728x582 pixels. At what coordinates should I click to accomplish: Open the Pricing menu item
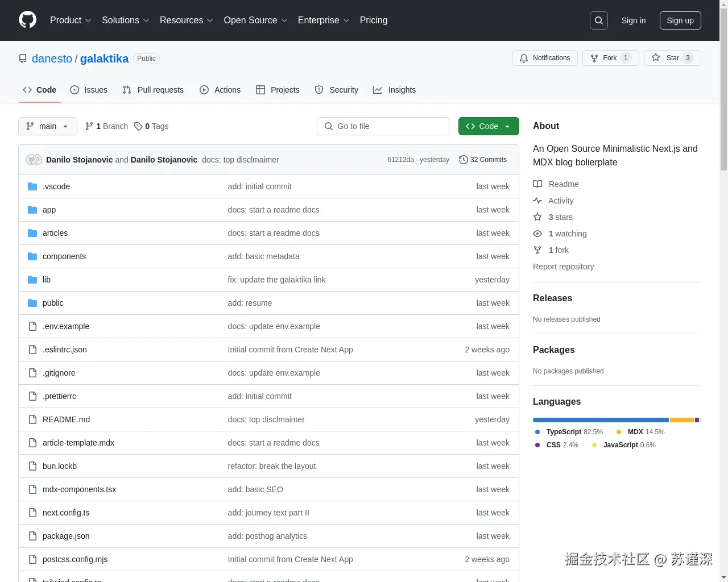coord(373,20)
